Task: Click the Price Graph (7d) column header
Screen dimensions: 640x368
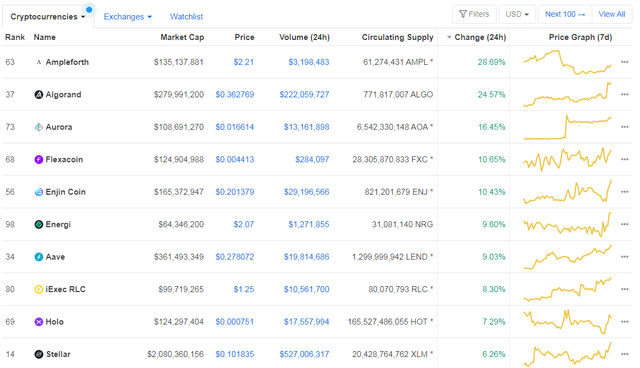Action: (x=580, y=37)
